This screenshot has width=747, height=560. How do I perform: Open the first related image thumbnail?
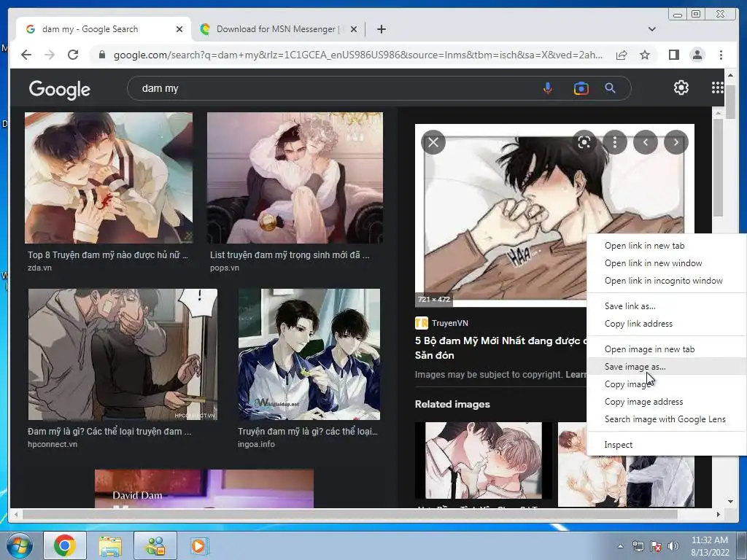(x=483, y=460)
